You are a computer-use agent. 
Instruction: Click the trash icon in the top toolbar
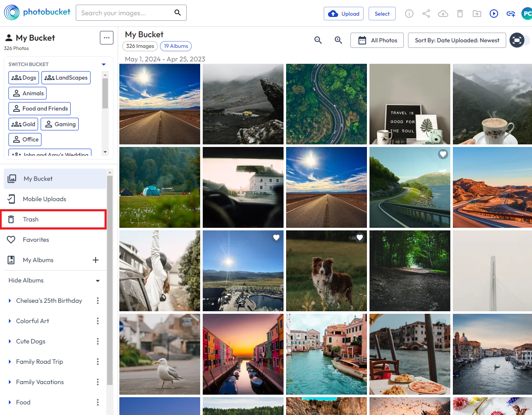pos(460,14)
